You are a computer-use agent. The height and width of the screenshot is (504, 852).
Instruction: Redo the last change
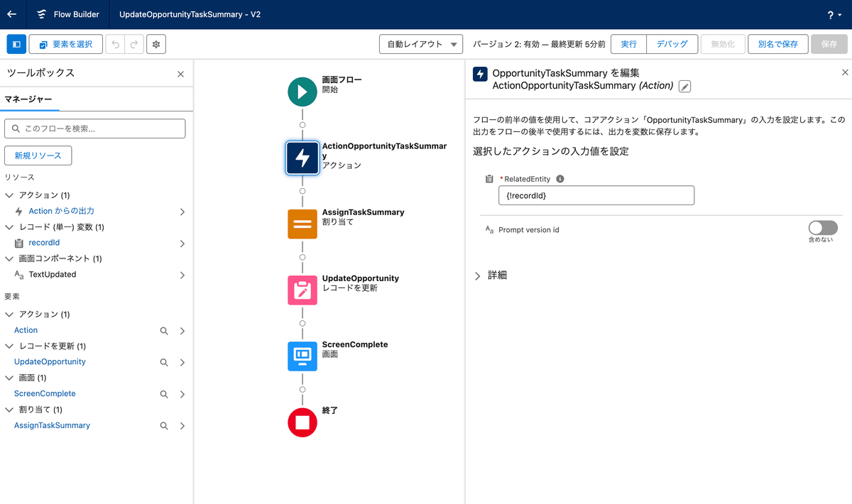(x=133, y=44)
